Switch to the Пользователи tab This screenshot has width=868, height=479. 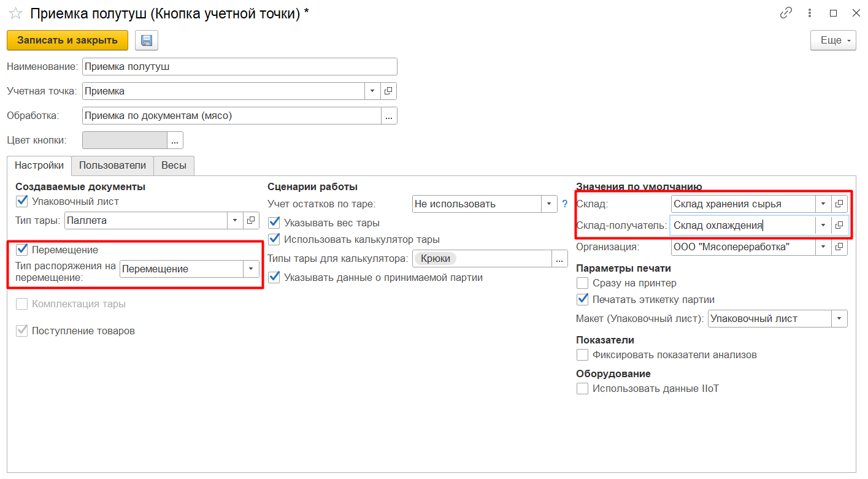point(112,165)
